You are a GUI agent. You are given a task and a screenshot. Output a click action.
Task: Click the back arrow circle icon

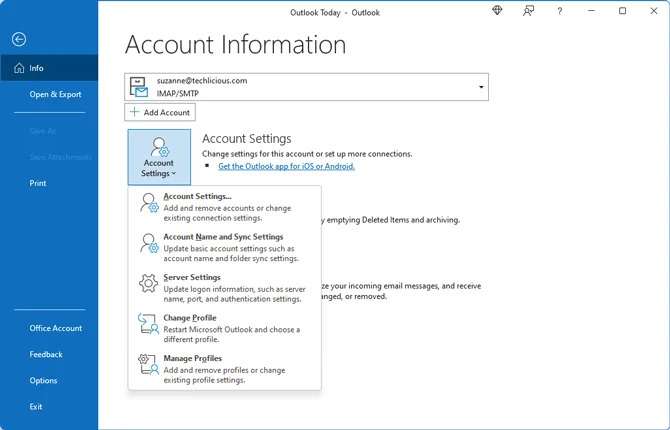click(19, 39)
